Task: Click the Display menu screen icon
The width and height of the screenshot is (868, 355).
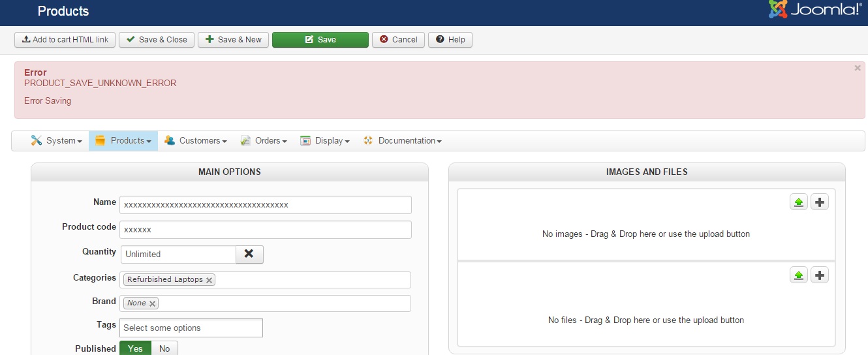Action: 305,140
